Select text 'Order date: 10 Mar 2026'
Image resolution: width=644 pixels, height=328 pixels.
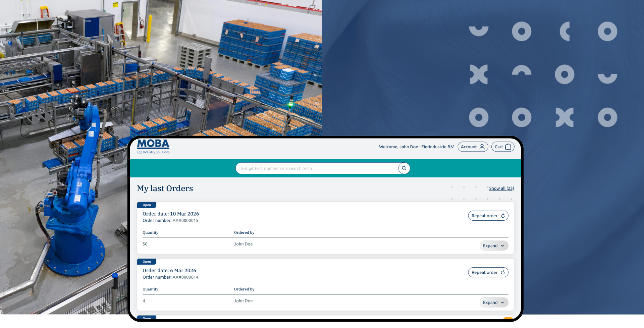tap(171, 214)
